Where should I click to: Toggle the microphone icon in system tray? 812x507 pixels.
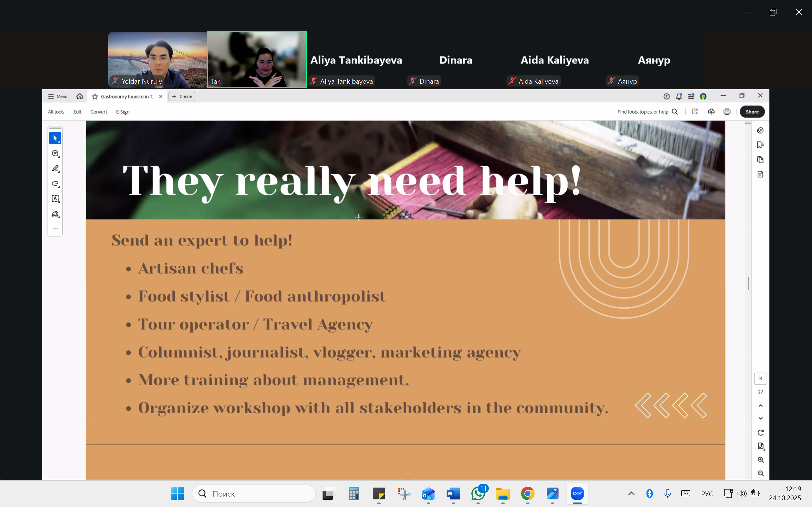pos(667,493)
